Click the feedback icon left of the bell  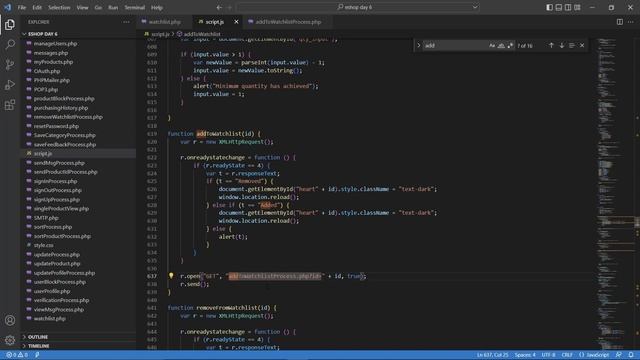click(x=619, y=355)
